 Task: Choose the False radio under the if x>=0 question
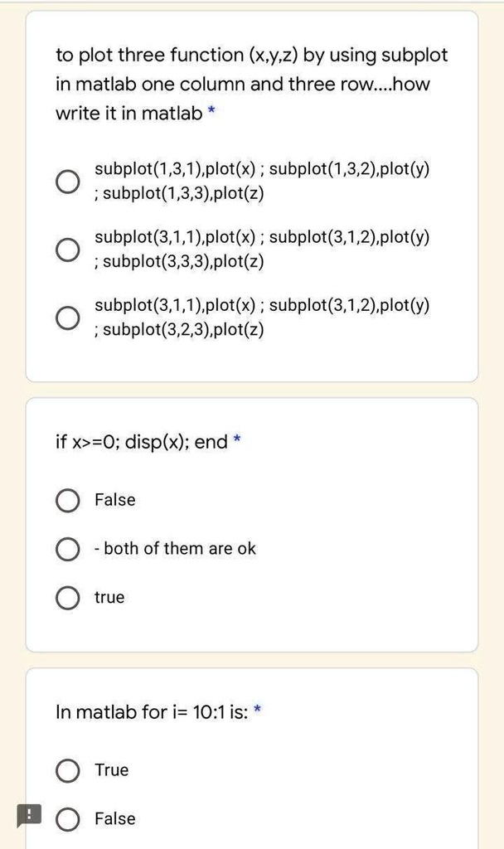click(x=68, y=500)
